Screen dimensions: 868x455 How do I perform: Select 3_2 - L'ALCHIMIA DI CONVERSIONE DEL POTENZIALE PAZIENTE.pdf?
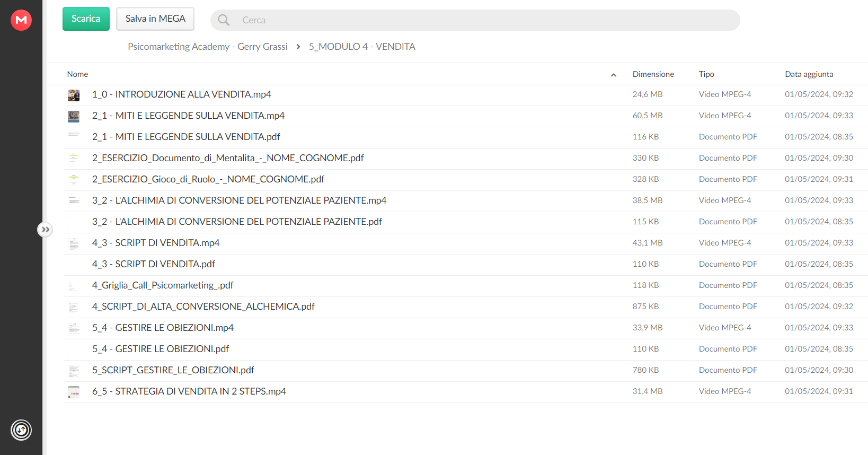(237, 222)
